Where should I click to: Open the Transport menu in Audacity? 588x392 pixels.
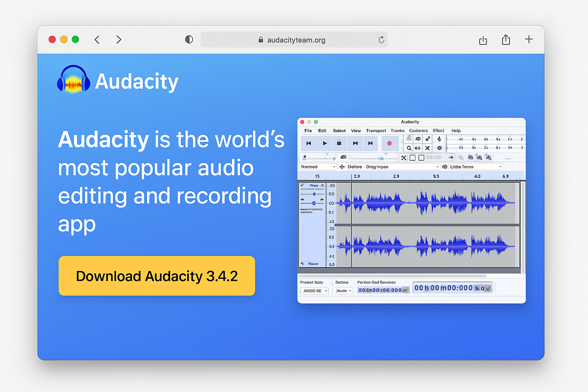[376, 131]
